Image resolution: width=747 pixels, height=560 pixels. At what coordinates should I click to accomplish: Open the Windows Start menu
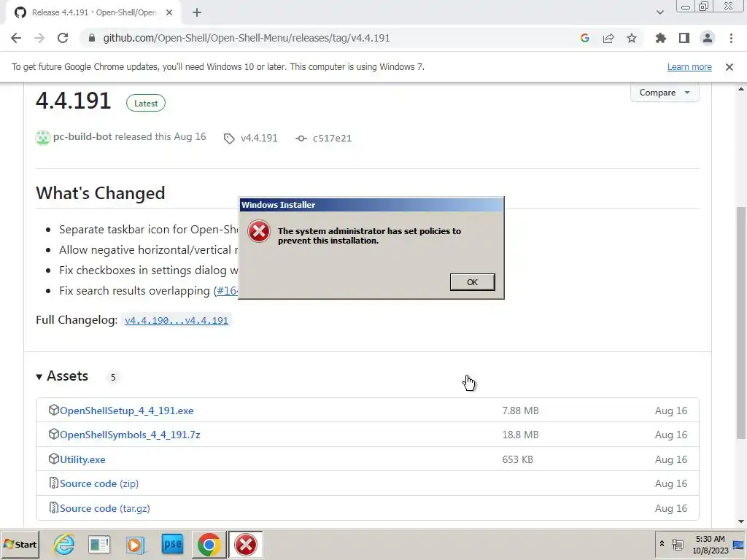pyautogui.click(x=20, y=544)
